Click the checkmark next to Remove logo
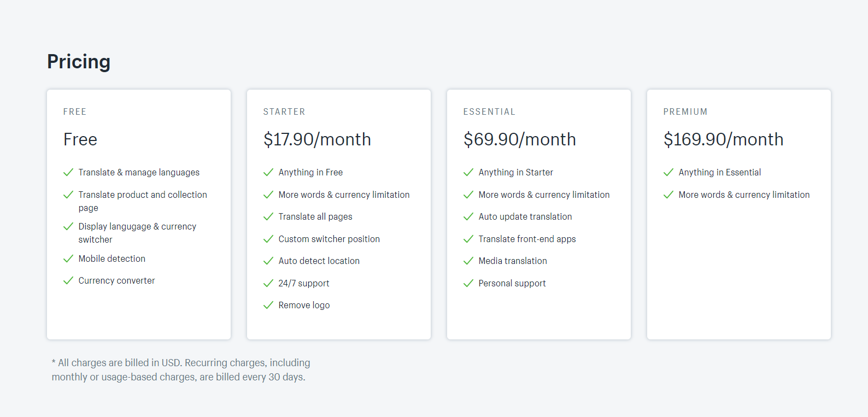The image size is (868, 417). (268, 305)
